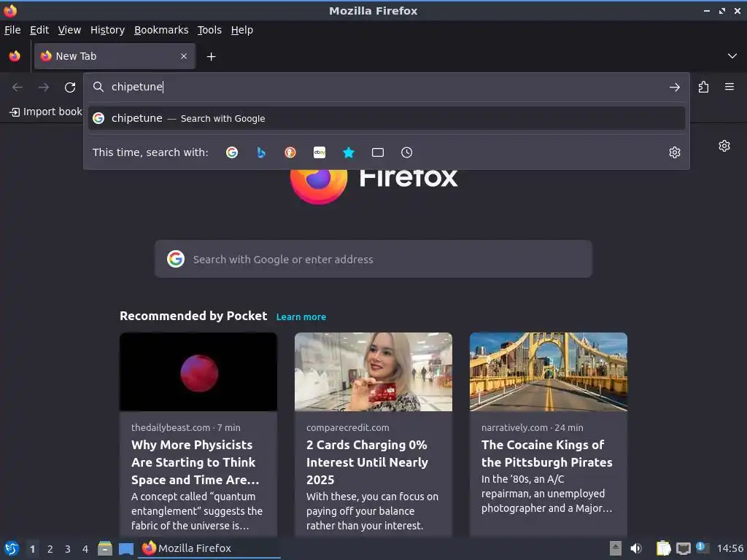Search with Google one-off engine icon

pos(231,152)
